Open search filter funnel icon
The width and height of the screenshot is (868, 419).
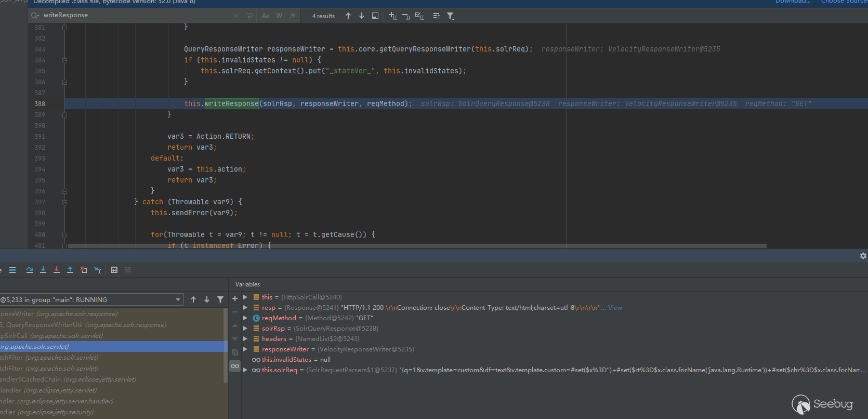click(451, 16)
